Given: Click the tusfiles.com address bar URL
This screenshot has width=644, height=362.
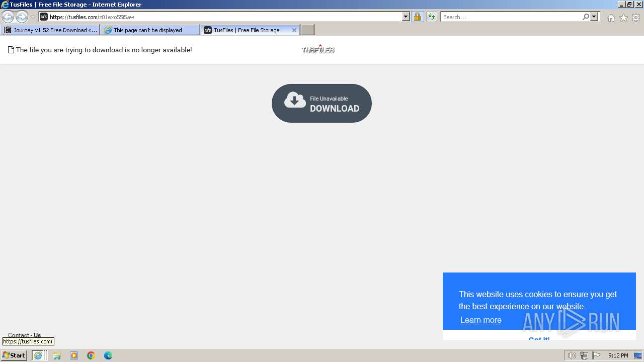Looking at the screenshot, I should (92, 17).
